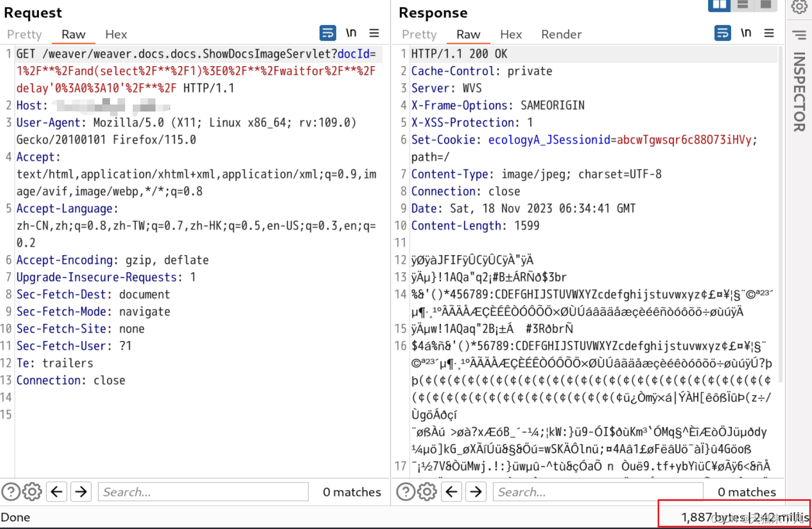Open settings gear above the Inspector
812x529 pixels.
click(800, 6)
